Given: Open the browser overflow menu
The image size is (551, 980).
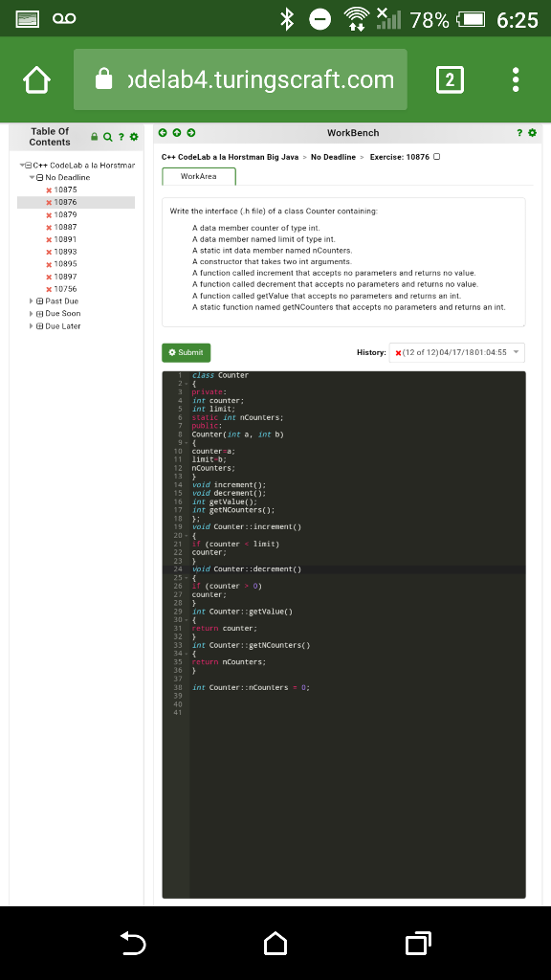Looking at the screenshot, I should click(514, 79).
